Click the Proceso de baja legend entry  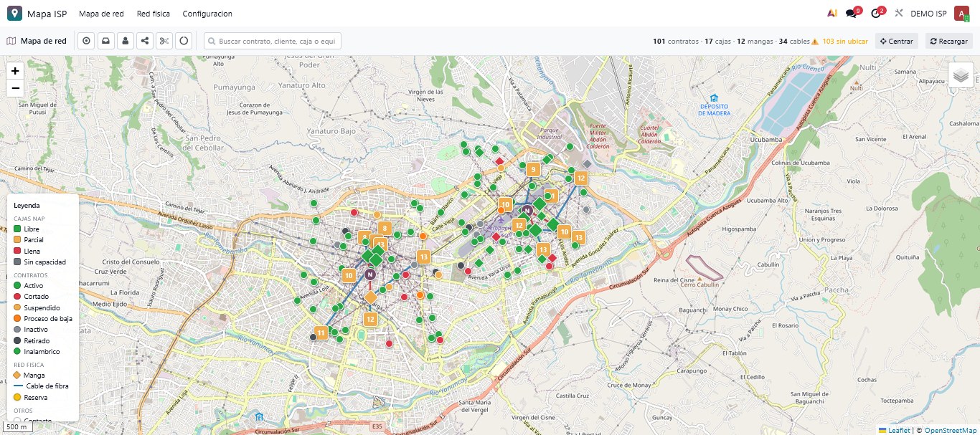tap(43, 318)
